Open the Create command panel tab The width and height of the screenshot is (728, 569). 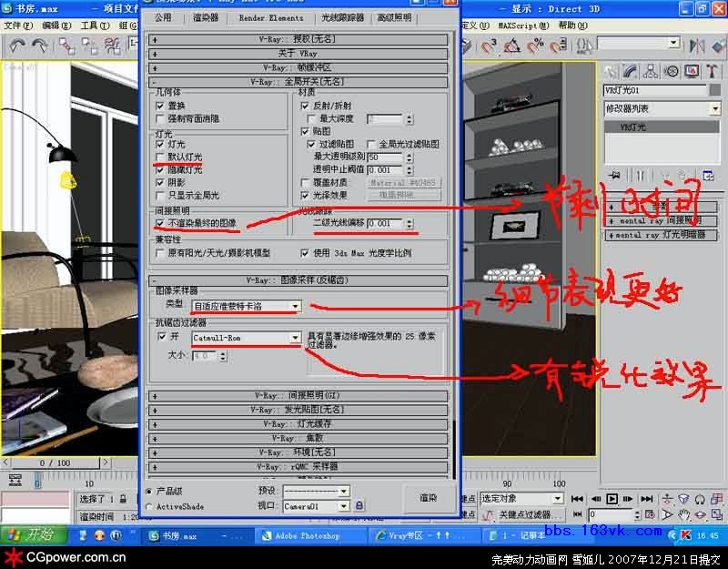[610, 71]
